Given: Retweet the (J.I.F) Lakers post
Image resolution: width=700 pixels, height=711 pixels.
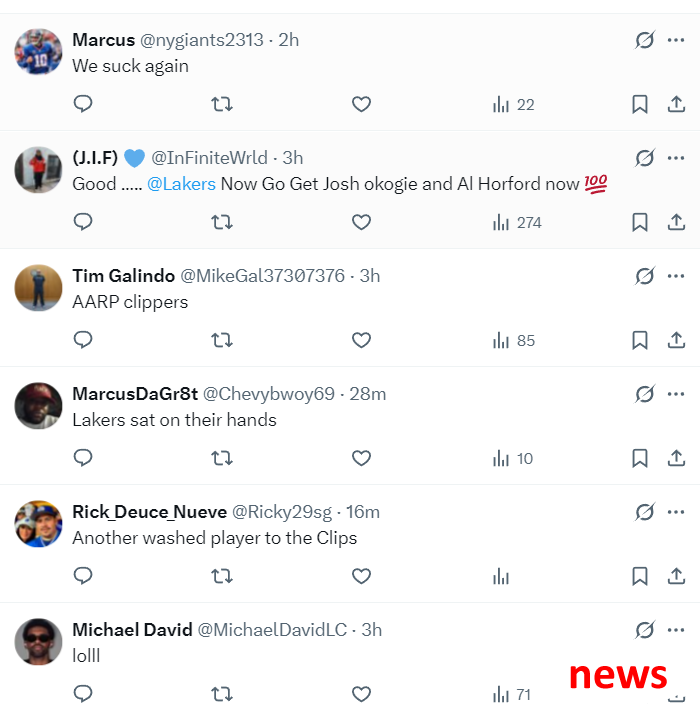Looking at the screenshot, I should 222,222.
